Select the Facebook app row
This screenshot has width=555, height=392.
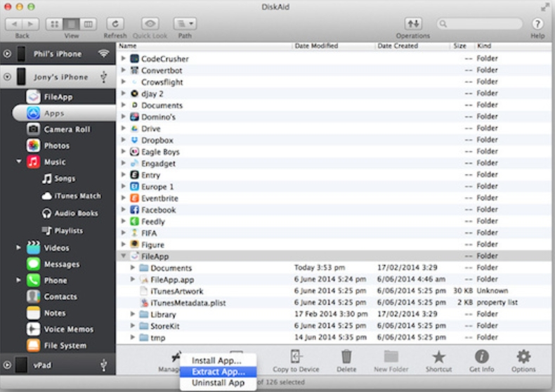(334, 210)
